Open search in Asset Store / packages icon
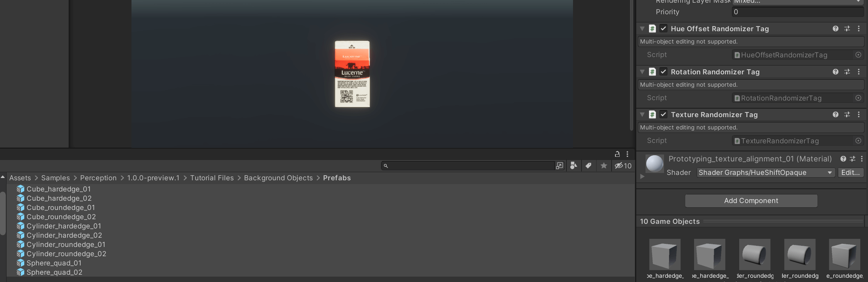Viewport: 868px width, 282px height. 560,166
